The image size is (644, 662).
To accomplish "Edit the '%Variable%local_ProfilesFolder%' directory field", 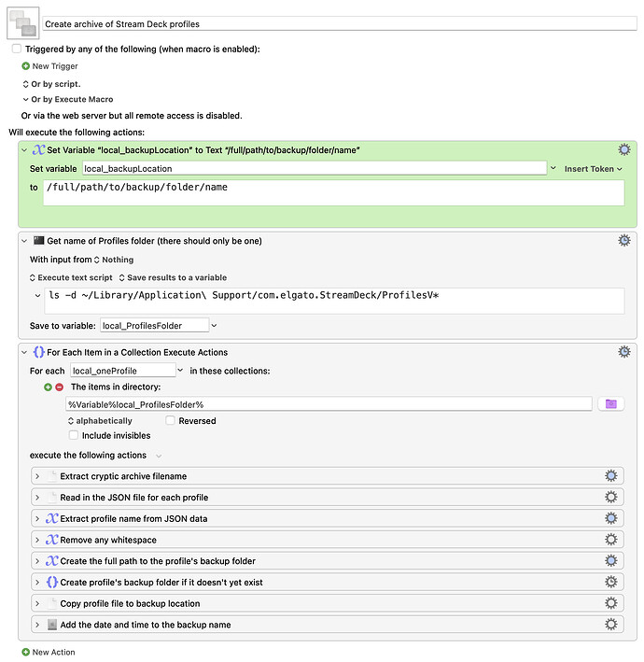I will [x=329, y=404].
